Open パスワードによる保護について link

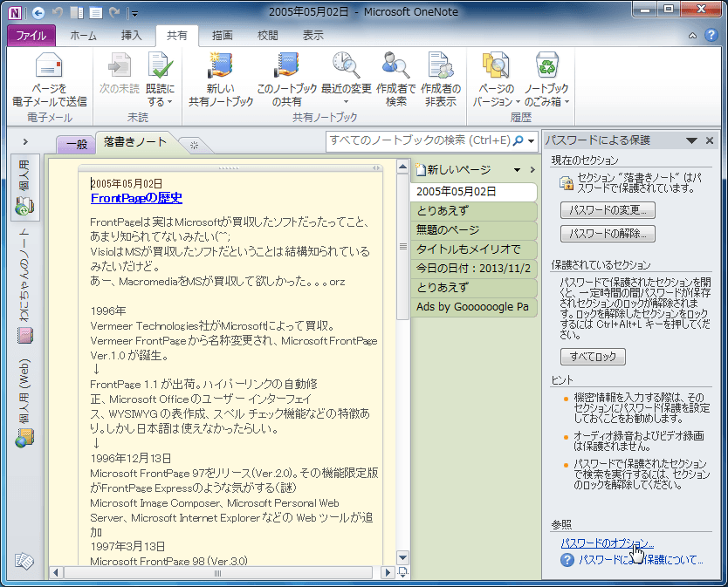[641, 560]
